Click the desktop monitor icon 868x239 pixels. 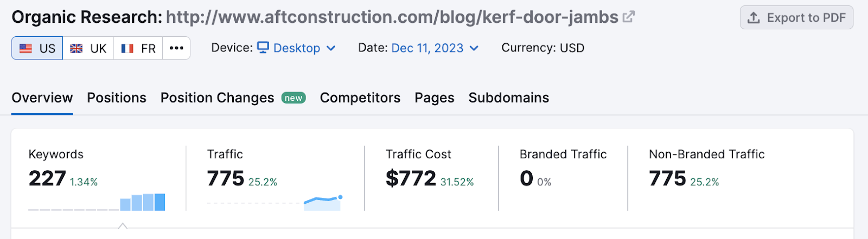(263, 48)
